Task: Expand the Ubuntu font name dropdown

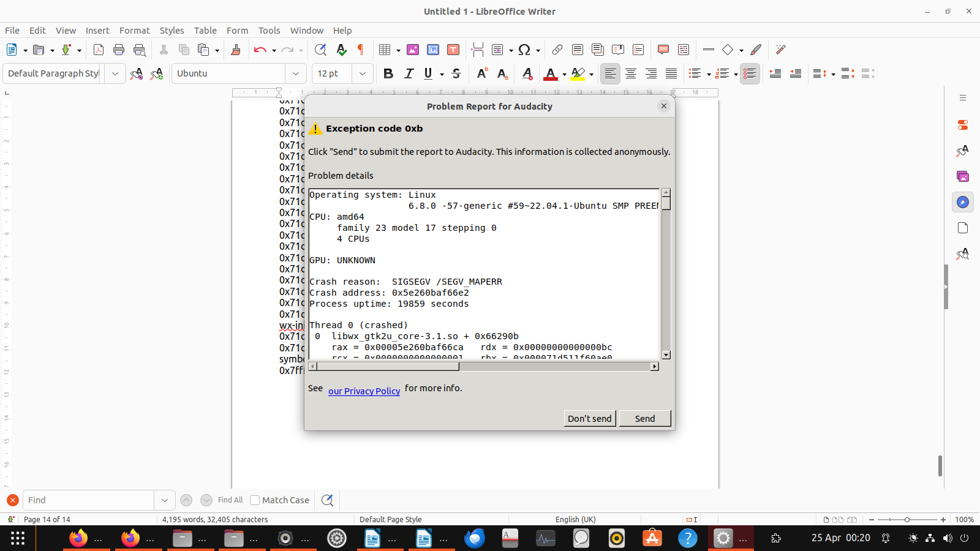Action: point(295,73)
